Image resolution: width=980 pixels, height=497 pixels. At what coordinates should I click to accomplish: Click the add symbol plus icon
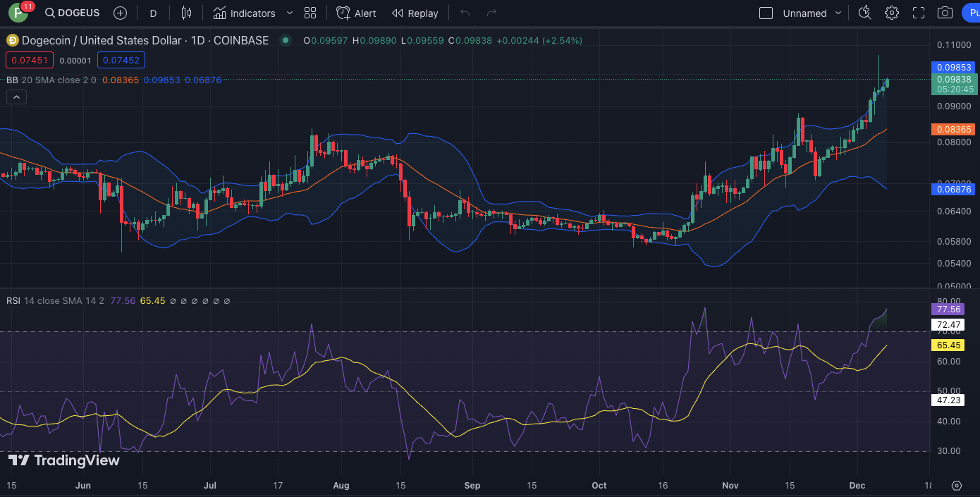(121, 13)
